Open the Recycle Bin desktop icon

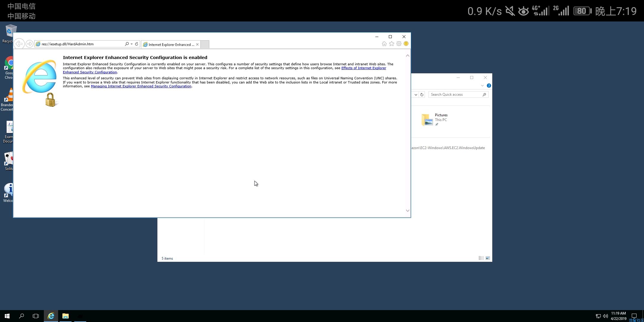pos(9,34)
